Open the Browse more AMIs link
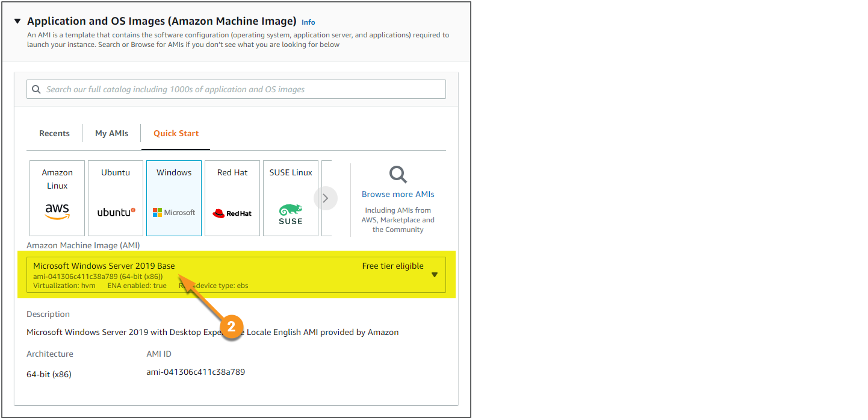The width and height of the screenshot is (868, 420). click(x=398, y=194)
